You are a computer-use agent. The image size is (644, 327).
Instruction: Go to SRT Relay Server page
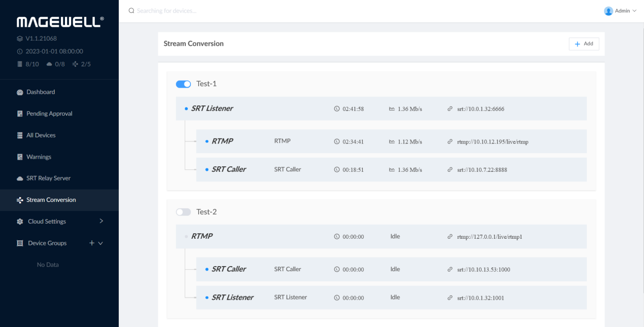click(48, 178)
